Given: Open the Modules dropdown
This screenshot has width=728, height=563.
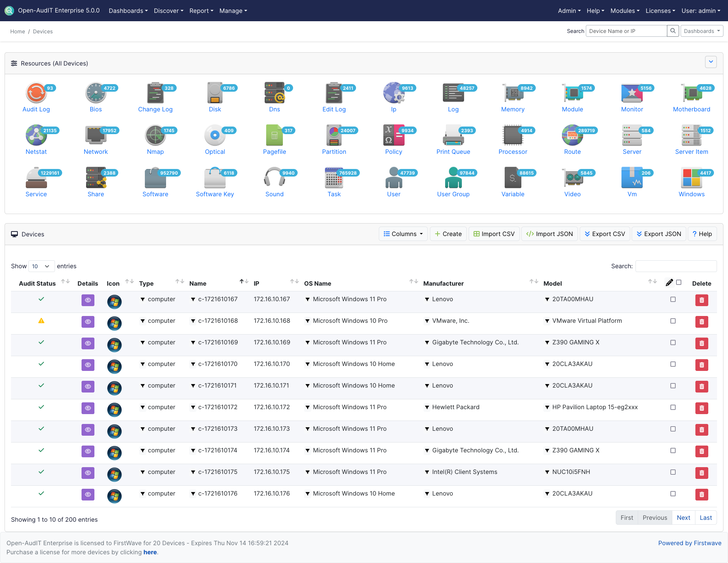Looking at the screenshot, I should 625,11.
